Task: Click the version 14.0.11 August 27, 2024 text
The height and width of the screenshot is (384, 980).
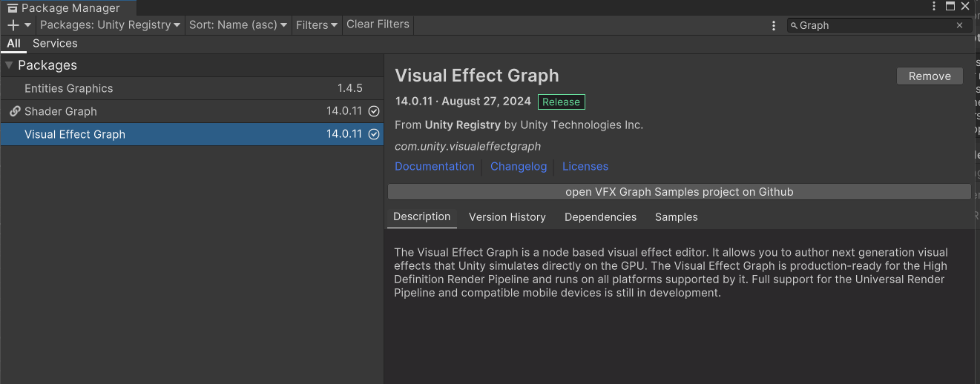Action: [x=463, y=102]
